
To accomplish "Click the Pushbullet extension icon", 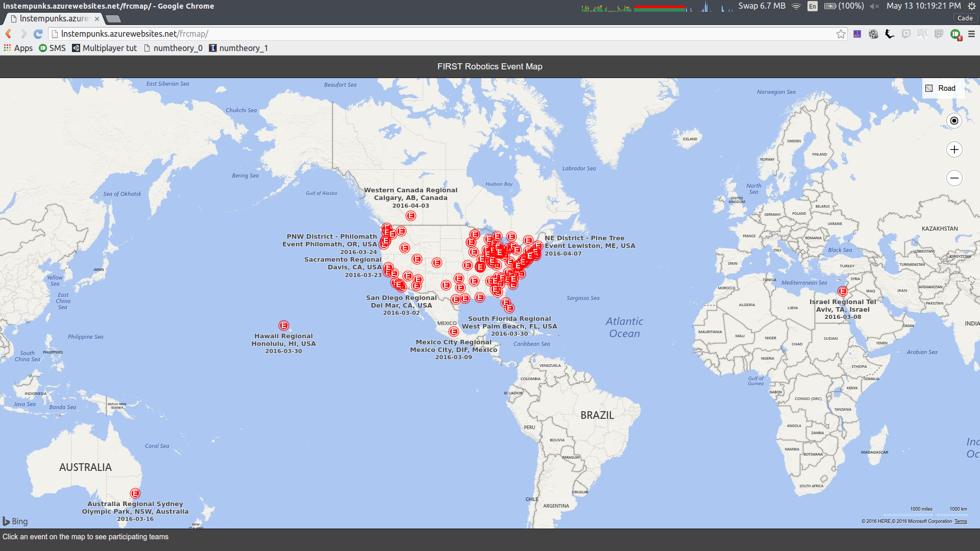I will (955, 34).
